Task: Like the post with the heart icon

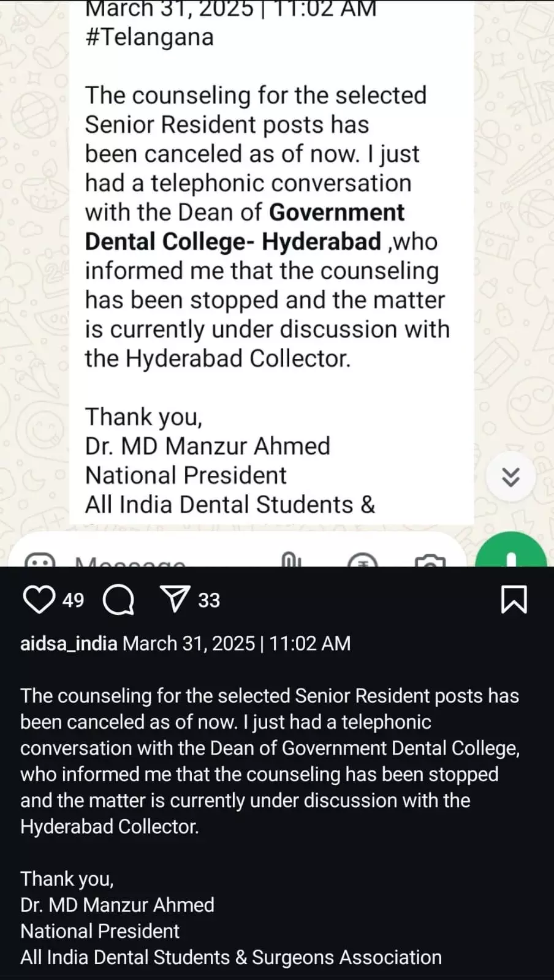Action: 38,600
